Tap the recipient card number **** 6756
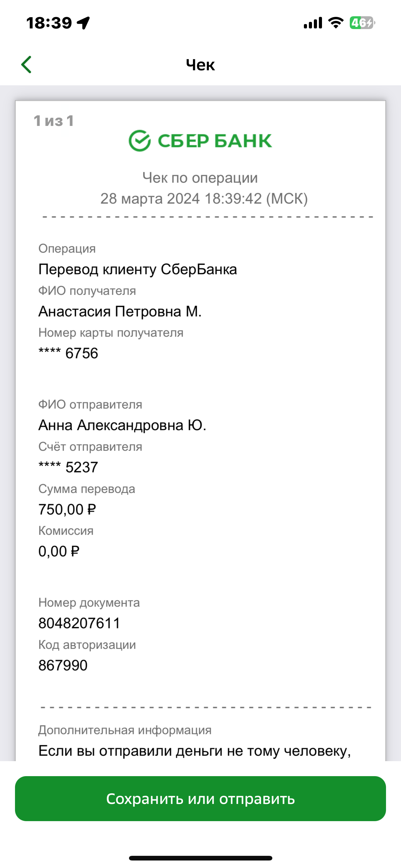 pyautogui.click(x=68, y=353)
